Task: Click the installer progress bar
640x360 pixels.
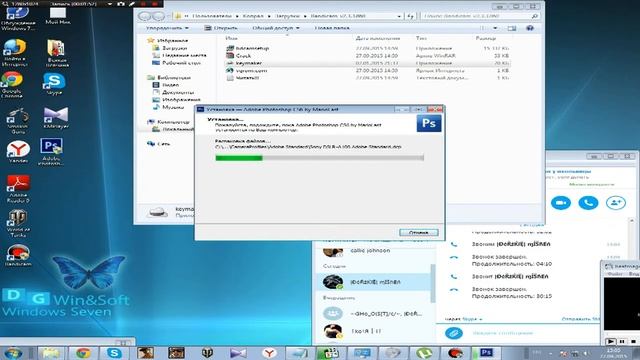Action: tap(320, 158)
